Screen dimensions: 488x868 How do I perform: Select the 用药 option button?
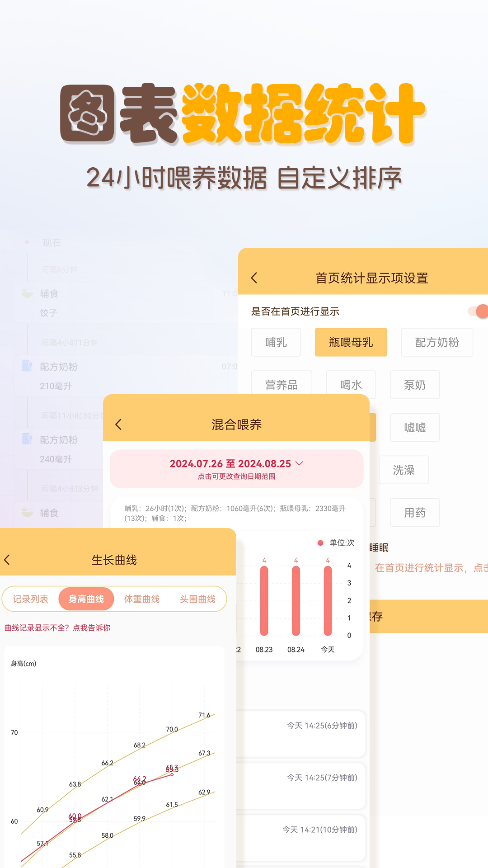point(414,513)
